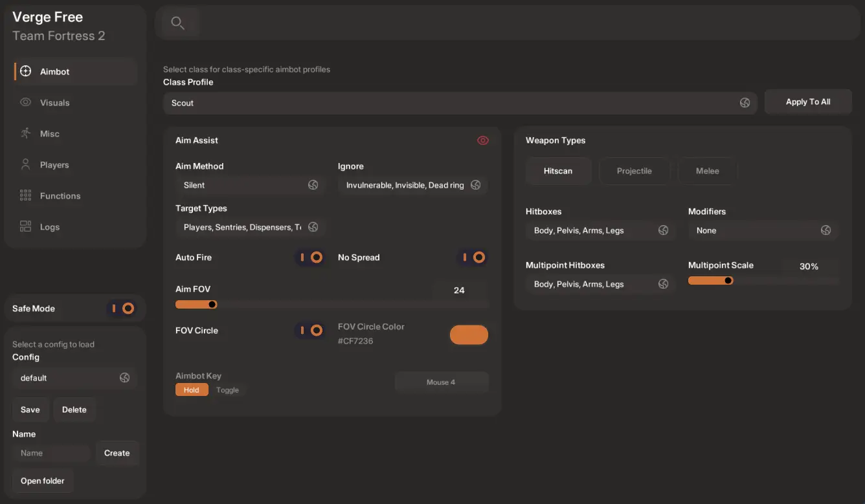Click the Aim FOV slider handle
865x504 pixels.
click(212, 304)
